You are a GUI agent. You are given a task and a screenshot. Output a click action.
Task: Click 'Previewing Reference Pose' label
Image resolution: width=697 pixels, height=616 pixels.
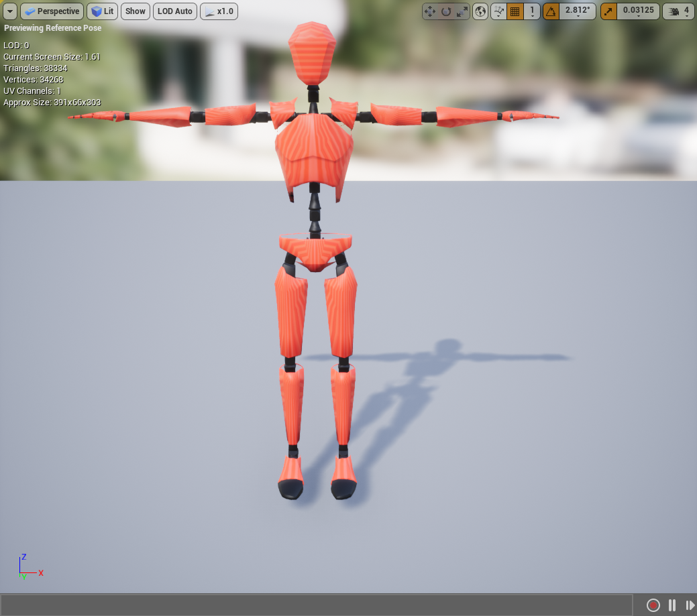pyautogui.click(x=52, y=28)
